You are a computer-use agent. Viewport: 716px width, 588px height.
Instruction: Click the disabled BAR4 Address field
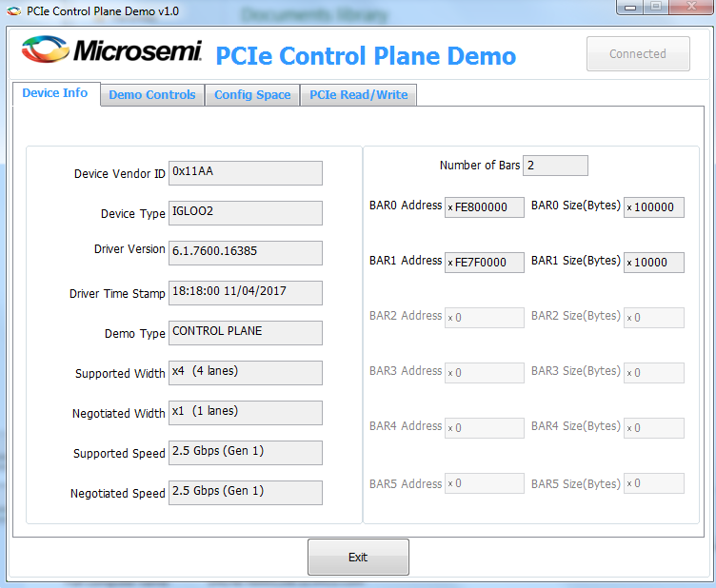pyautogui.click(x=485, y=428)
